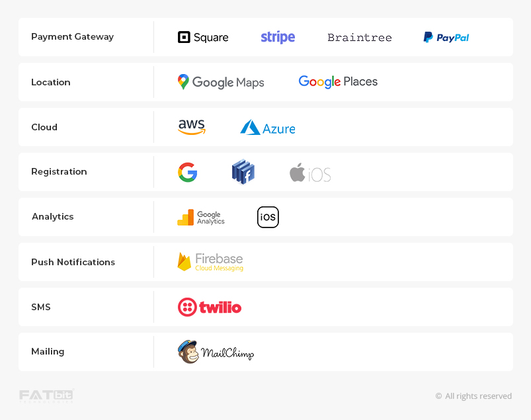Viewport: 531px width, 420px height.
Task: Click the Apple iOS registration logo
Action: point(310,173)
